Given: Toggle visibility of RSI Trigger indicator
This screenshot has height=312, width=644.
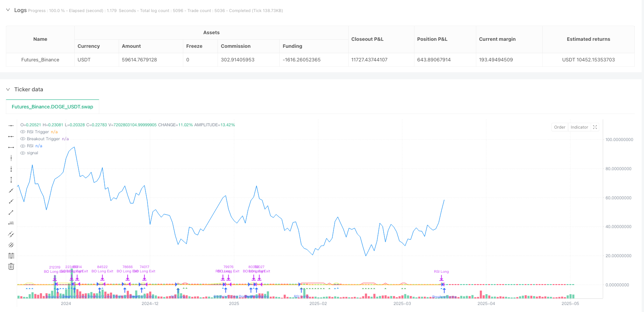Looking at the screenshot, I should point(23,132).
